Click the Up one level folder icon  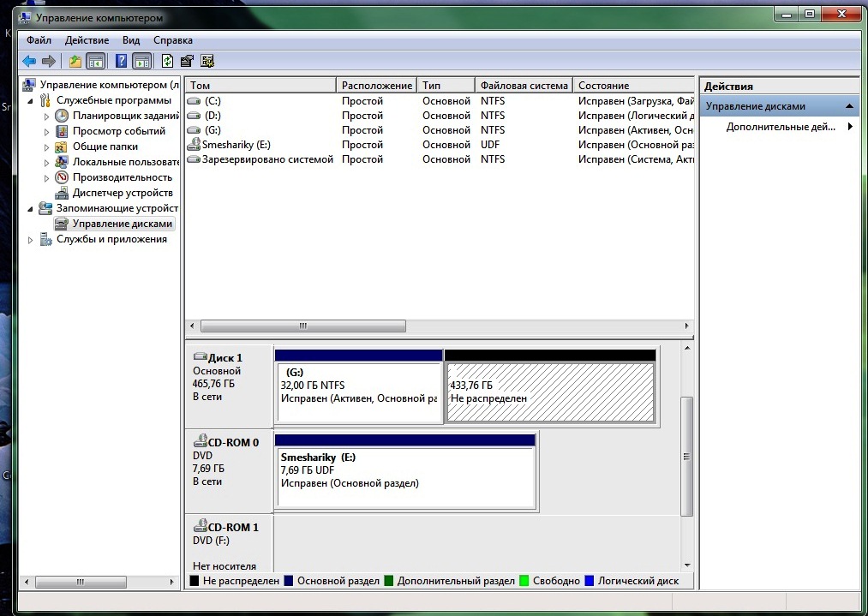pyautogui.click(x=75, y=61)
